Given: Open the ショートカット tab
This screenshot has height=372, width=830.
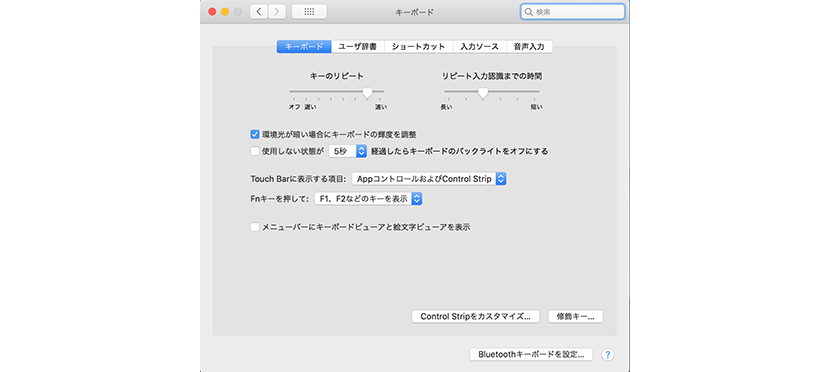Looking at the screenshot, I should pos(419,47).
